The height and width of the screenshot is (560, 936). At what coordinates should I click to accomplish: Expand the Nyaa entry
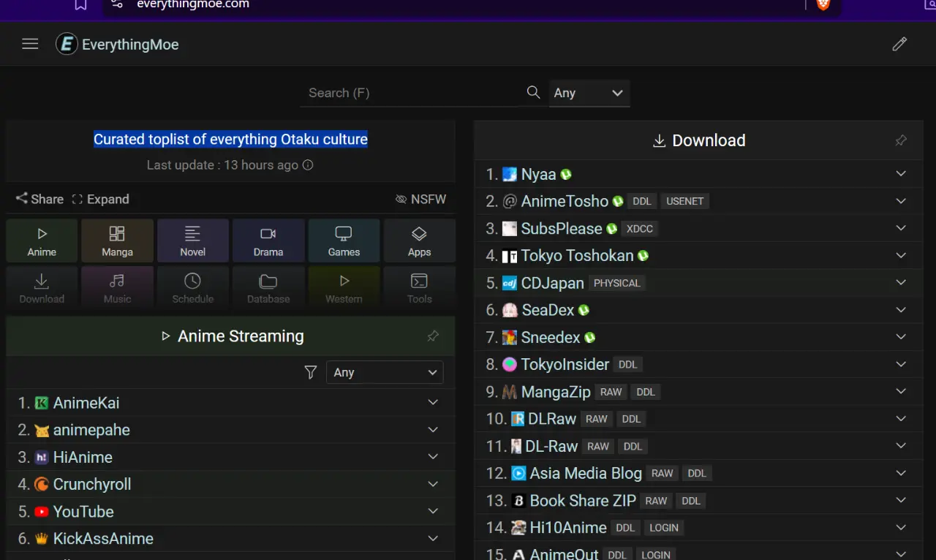tap(901, 174)
